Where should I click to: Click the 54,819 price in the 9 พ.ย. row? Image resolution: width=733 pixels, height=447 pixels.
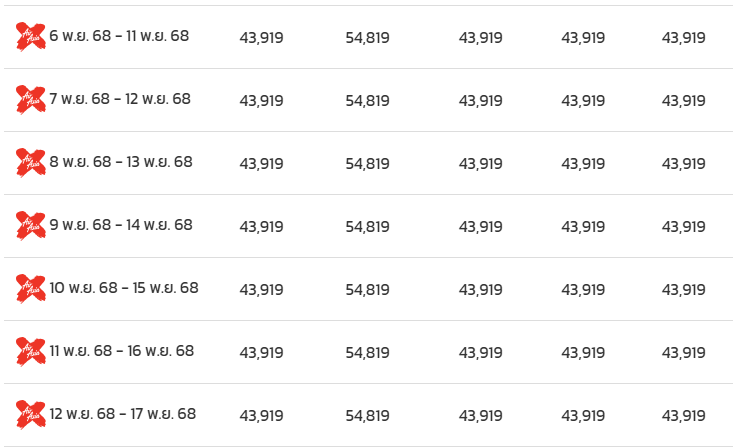click(x=367, y=227)
